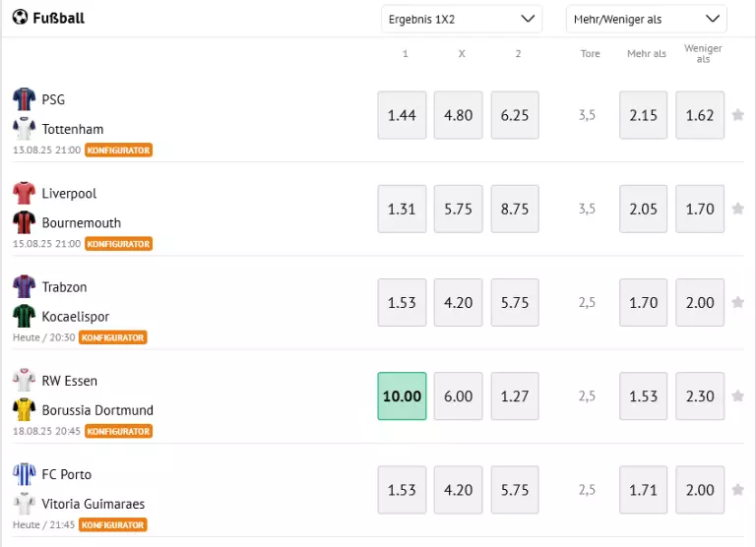Click the 'Mehr als' column header
The width and height of the screenshot is (756, 547).
pyautogui.click(x=646, y=53)
